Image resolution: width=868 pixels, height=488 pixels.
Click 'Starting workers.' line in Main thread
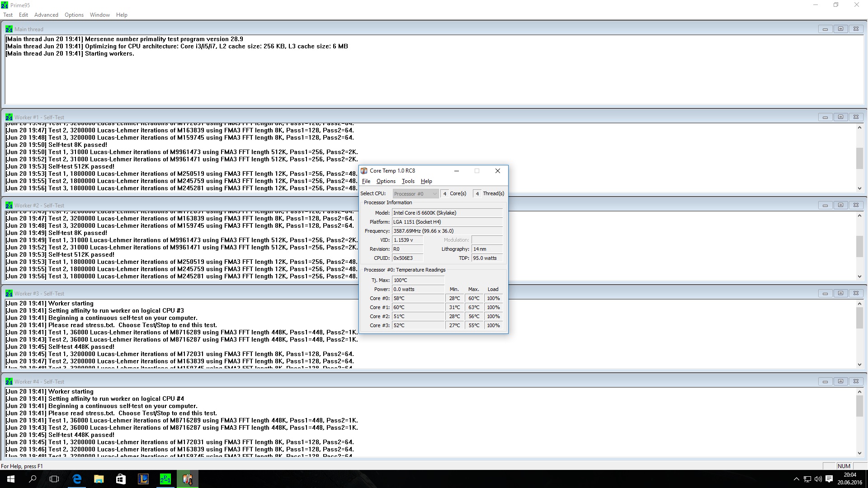point(70,54)
